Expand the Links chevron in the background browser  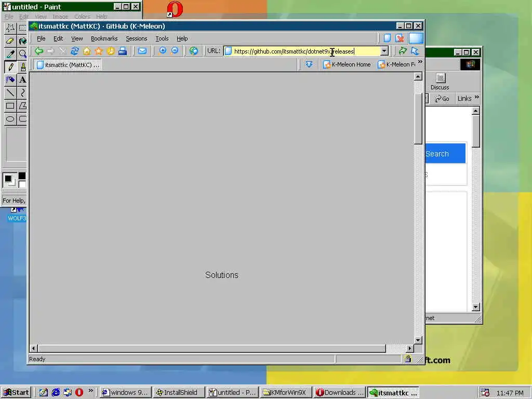pos(477,97)
